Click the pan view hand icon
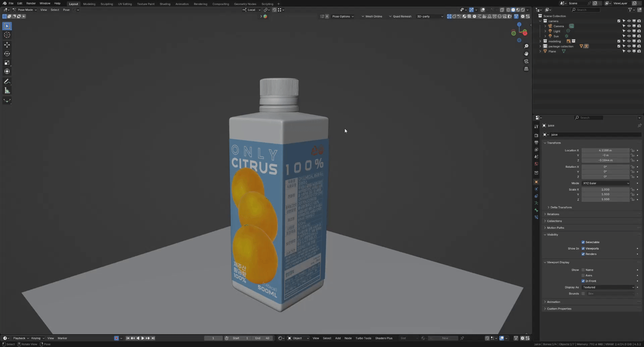644x347 pixels. [526, 54]
